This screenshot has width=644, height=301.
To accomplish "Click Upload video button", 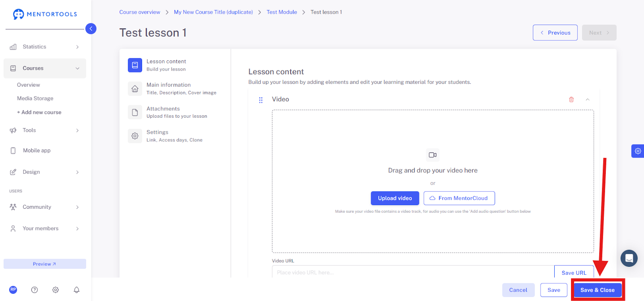I will tap(395, 198).
